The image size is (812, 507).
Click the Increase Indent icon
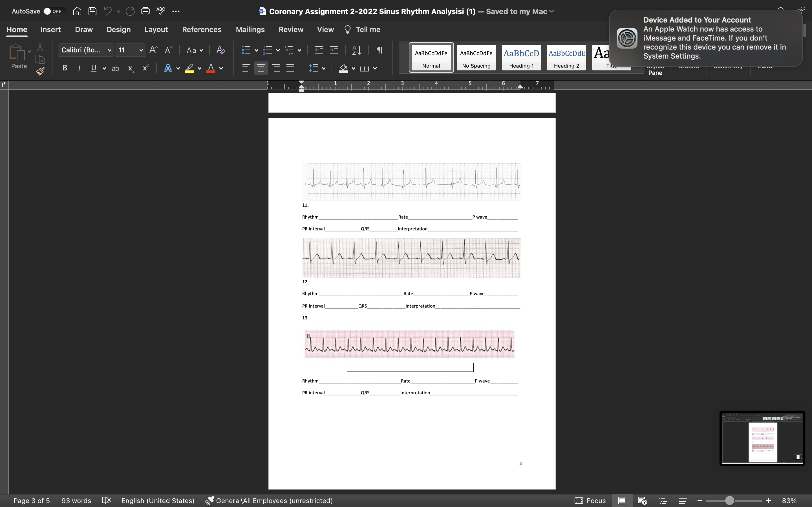[x=334, y=50]
